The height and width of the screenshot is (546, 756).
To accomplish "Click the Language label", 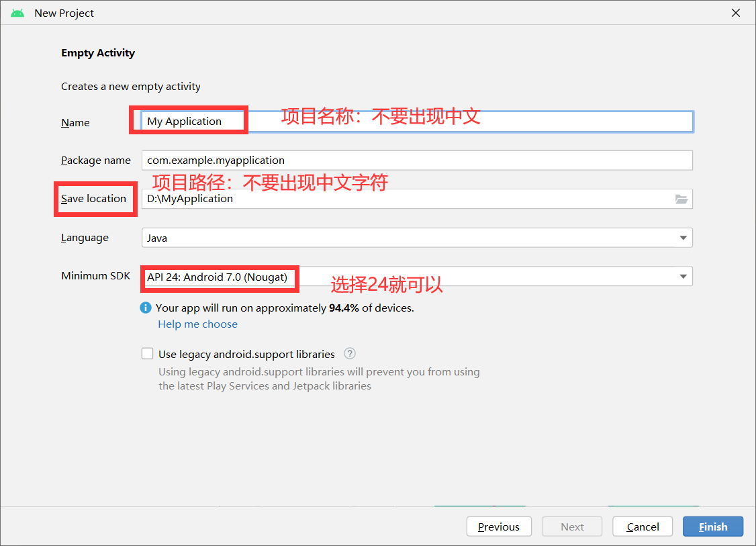I will coord(85,238).
